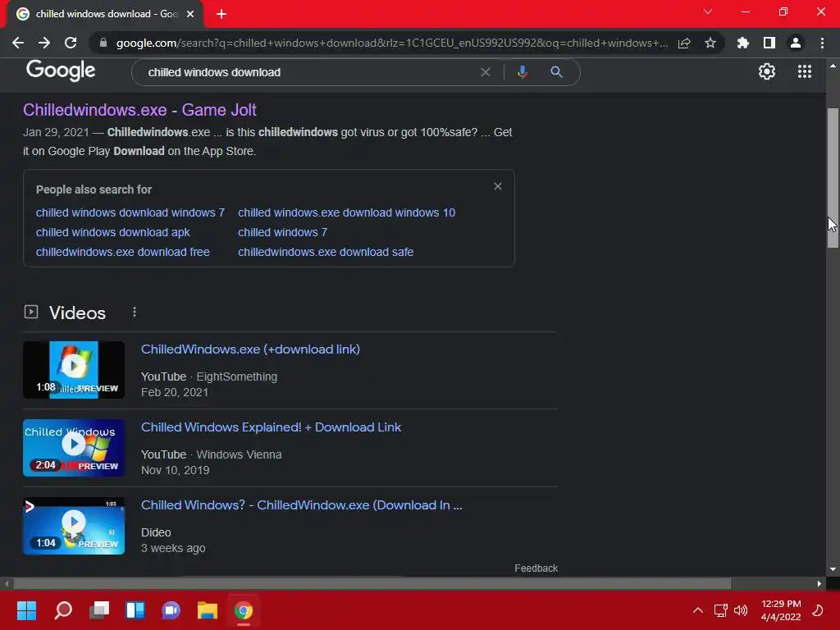
Task: Open Widgets from taskbar
Action: [135, 610]
